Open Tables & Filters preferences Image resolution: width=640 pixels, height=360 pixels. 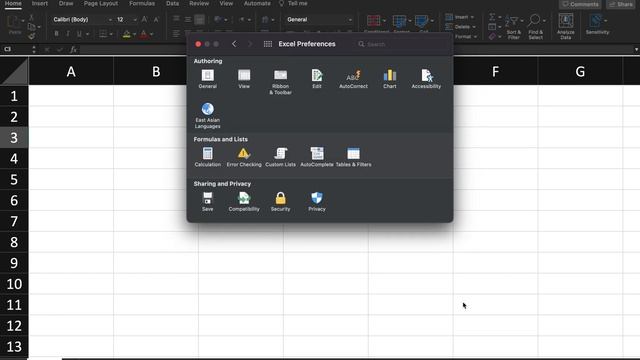pos(353,157)
